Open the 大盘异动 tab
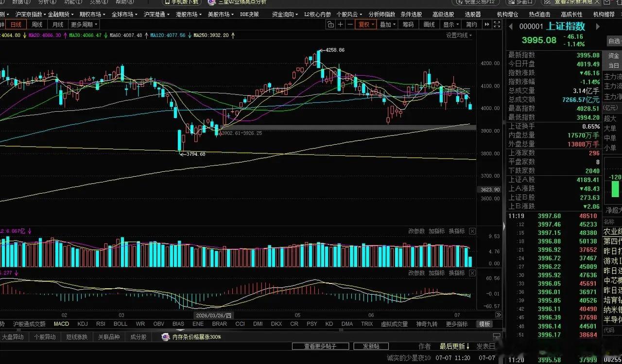This screenshot has width=622, height=364. 13,337
